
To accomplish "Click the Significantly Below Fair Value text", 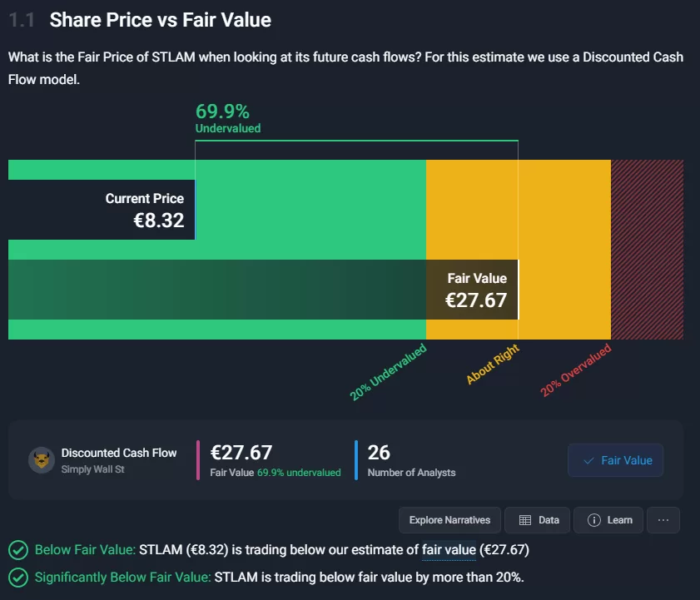I will pyautogui.click(x=123, y=577).
